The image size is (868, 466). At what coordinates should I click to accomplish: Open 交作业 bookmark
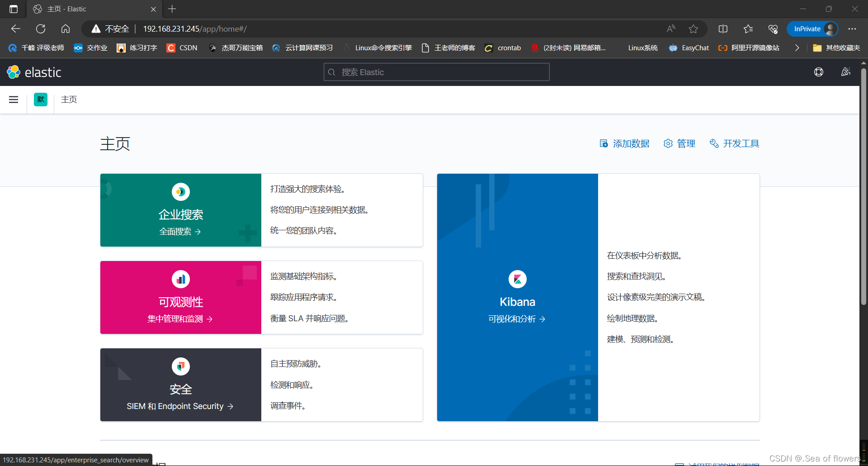[91, 48]
